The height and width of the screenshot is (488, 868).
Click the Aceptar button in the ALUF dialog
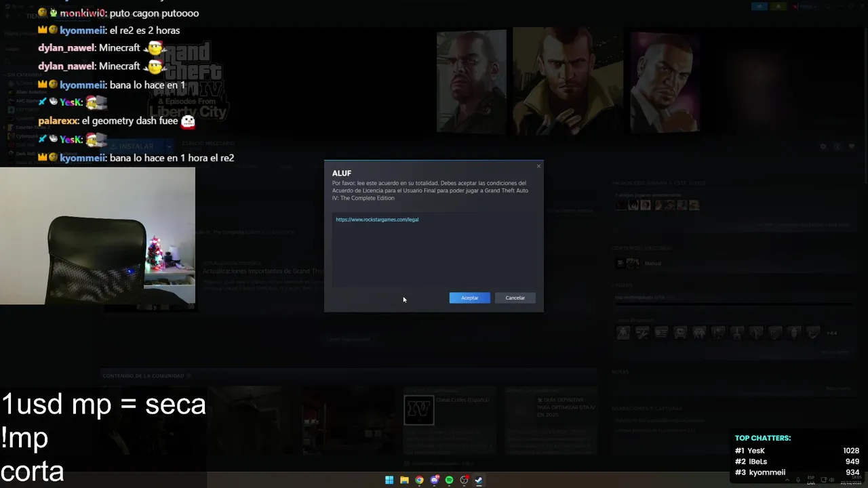click(469, 298)
